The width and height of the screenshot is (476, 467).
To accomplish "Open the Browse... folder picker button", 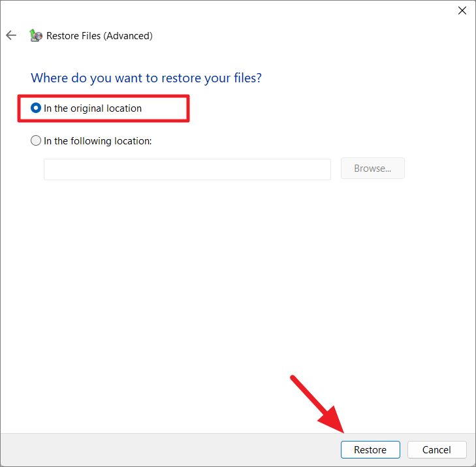I will point(372,169).
